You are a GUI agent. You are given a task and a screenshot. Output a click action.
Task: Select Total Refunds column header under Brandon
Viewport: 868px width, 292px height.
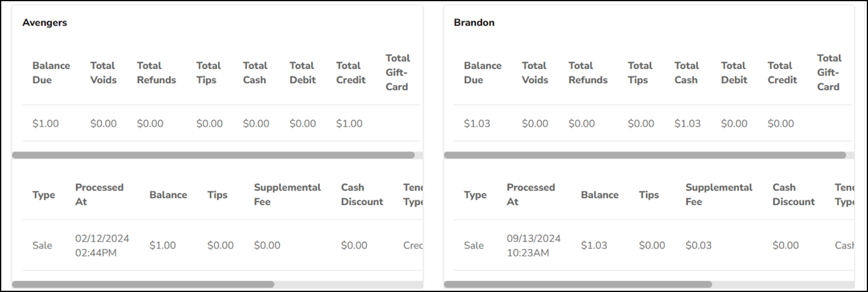[x=588, y=73]
